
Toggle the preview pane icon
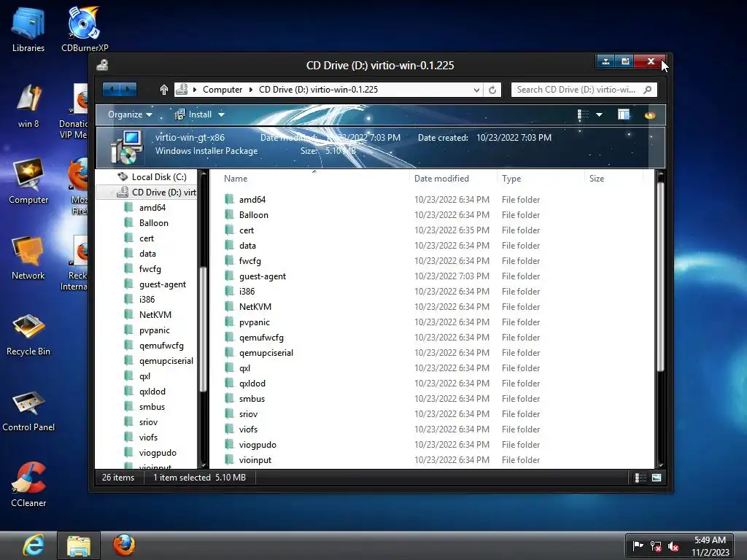pyautogui.click(x=623, y=114)
